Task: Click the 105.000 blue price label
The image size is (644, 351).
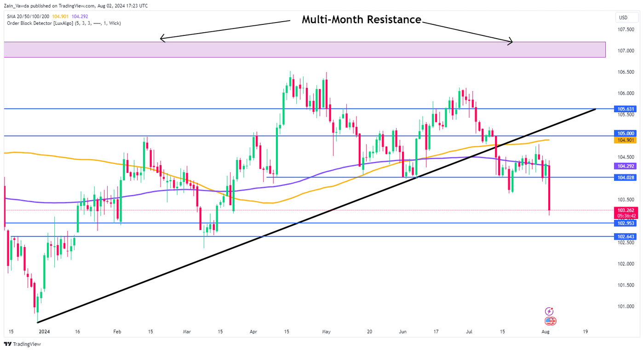Action: tap(626, 133)
